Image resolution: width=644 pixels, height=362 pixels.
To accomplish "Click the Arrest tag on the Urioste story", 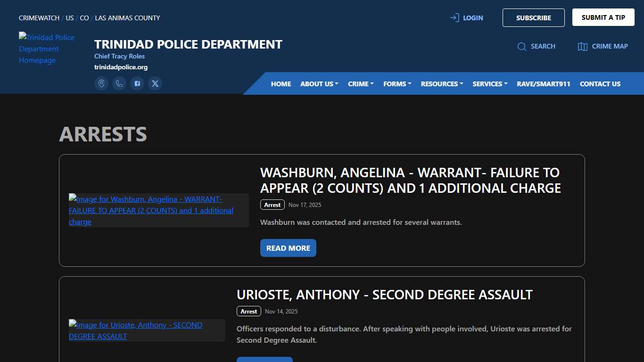I will pyautogui.click(x=248, y=311).
